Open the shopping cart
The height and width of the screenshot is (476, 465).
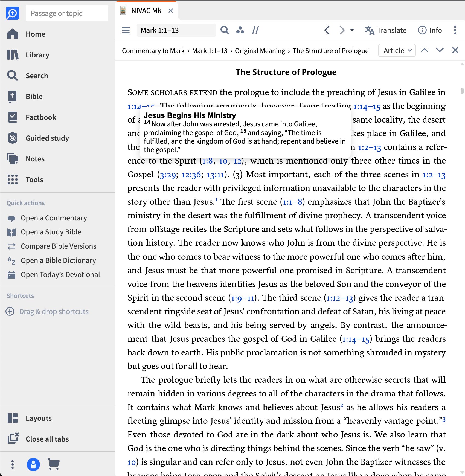(54, 464)
